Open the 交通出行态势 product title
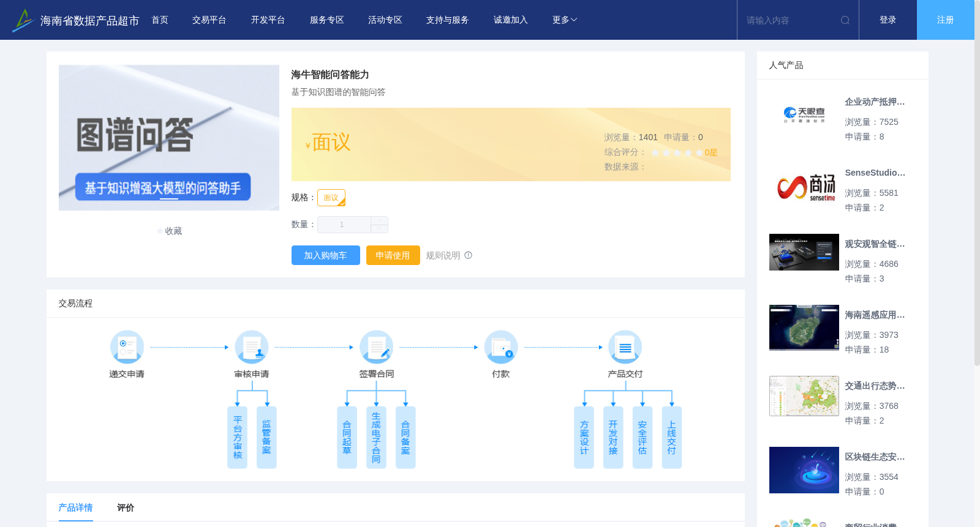 (875, 386)
